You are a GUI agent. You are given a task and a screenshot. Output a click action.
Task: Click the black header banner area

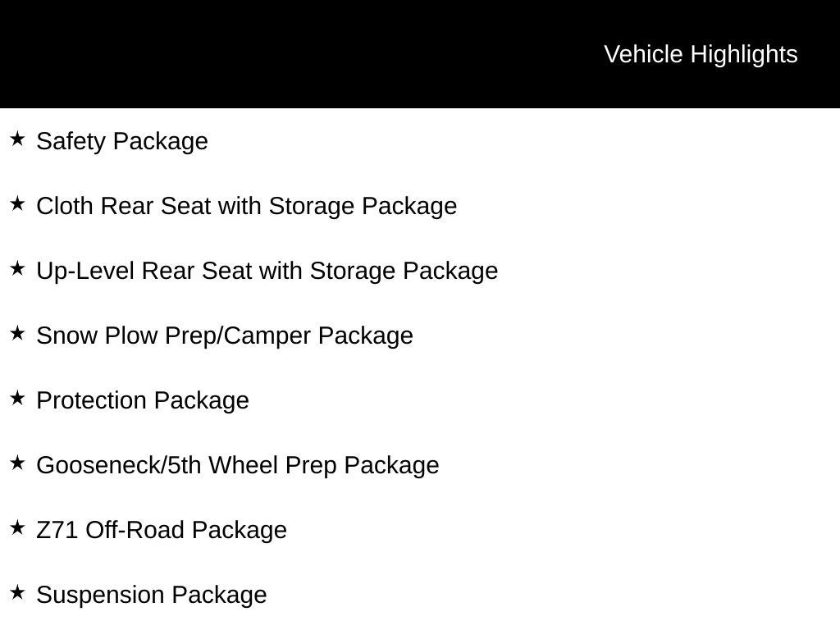pos(420,54)
